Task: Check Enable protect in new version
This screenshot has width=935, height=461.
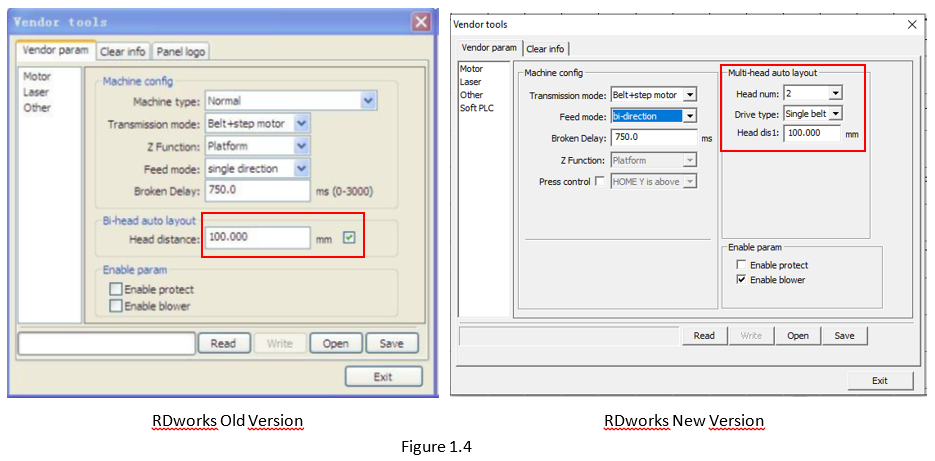Action: [x=741, y=265]
